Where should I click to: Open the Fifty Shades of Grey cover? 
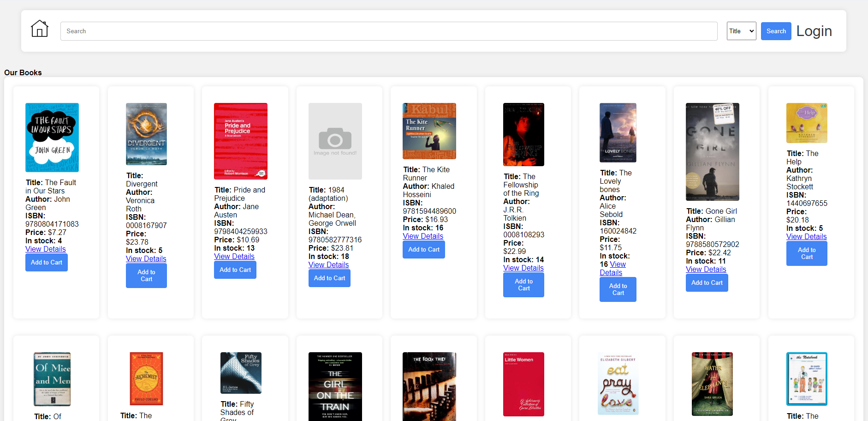click(x=241, y=373)
